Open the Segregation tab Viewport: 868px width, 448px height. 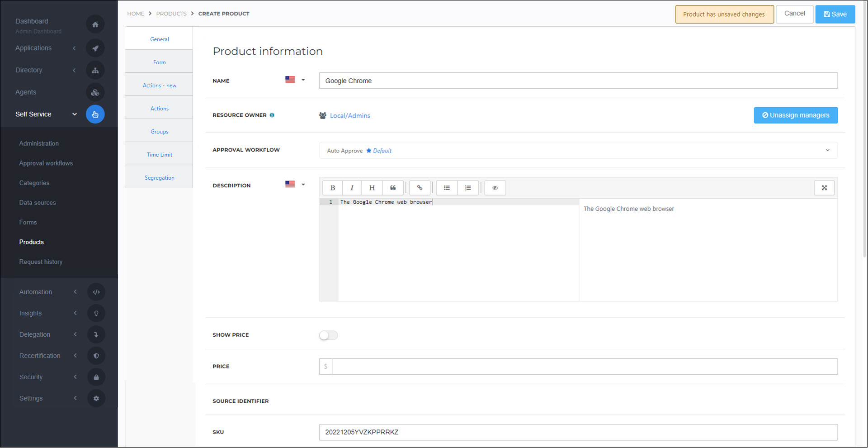(159, 178)
